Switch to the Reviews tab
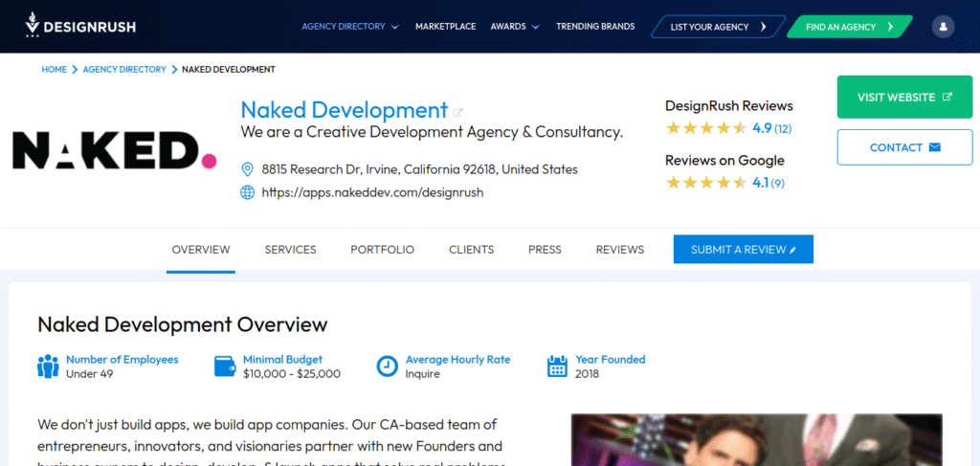Image resolution: width=980 pixels, height=466 pixels. click(619, 250)
